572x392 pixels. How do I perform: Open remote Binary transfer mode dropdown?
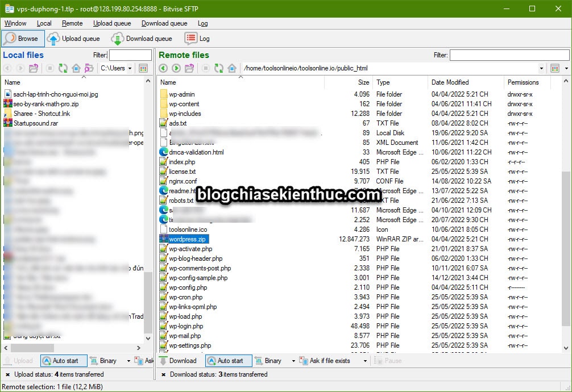tap(293, 361)
